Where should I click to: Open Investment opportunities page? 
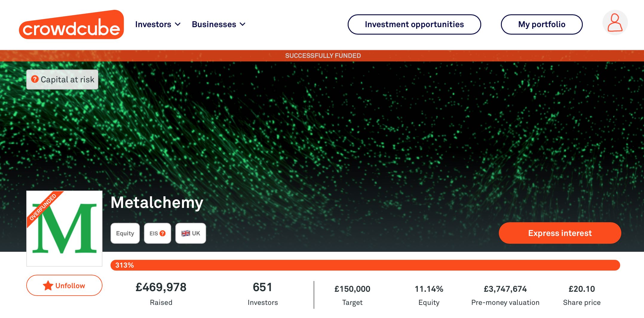(x=414, y=24)
